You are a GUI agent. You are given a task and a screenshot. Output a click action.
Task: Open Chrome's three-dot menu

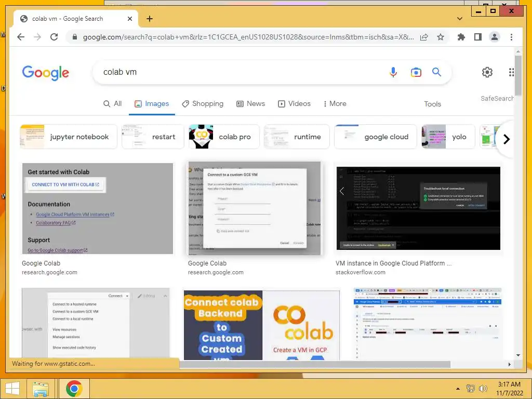point(511,37)
